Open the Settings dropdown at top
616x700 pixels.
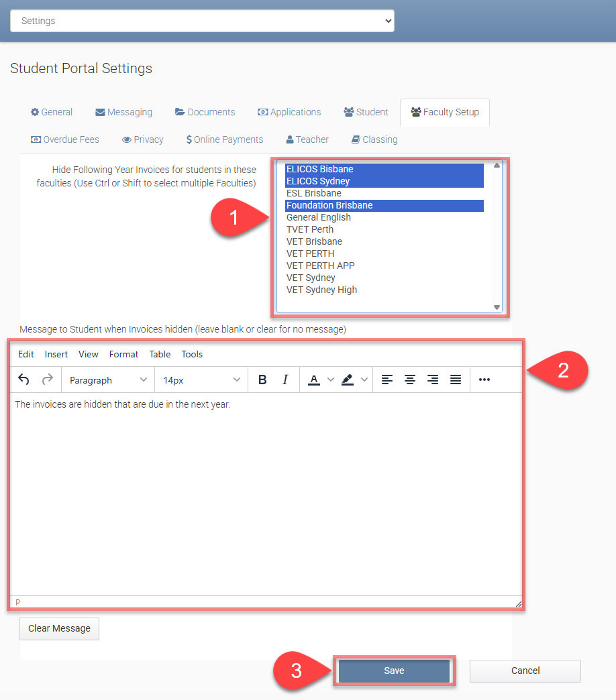click(x=202, y=21)
